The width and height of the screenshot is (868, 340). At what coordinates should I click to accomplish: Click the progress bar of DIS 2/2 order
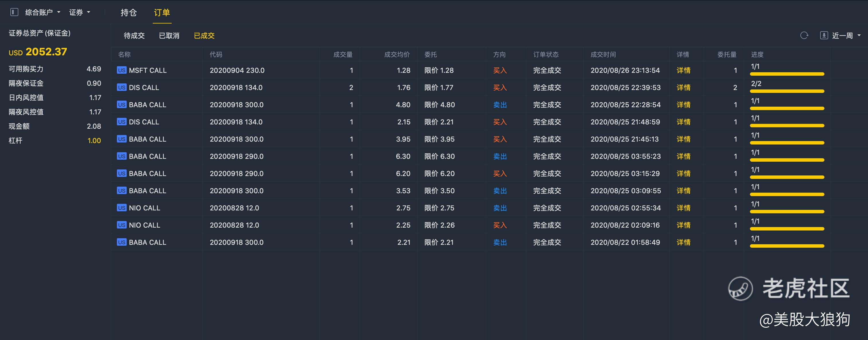pyautogui.click(x=787, y=91)
